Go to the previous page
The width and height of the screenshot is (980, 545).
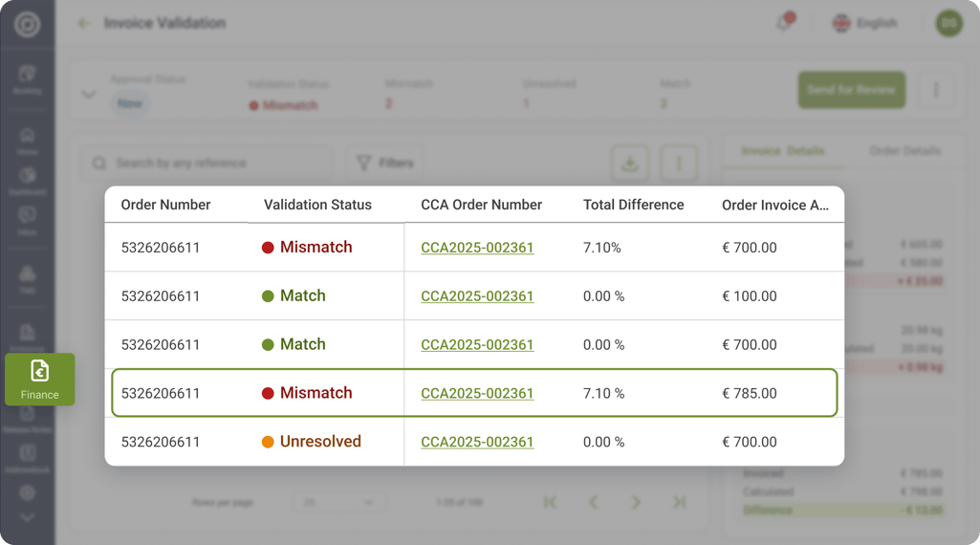pos(593,502)
